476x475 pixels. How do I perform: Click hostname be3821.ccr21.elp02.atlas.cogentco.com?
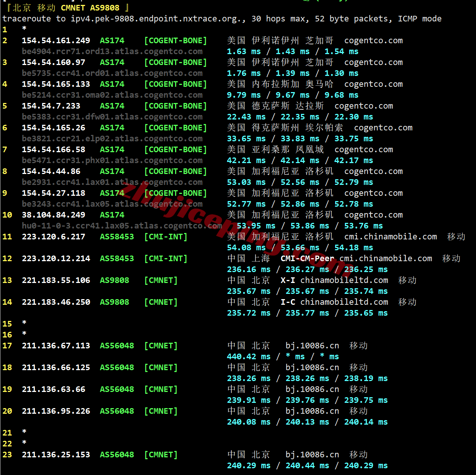(x=112, y=139)
